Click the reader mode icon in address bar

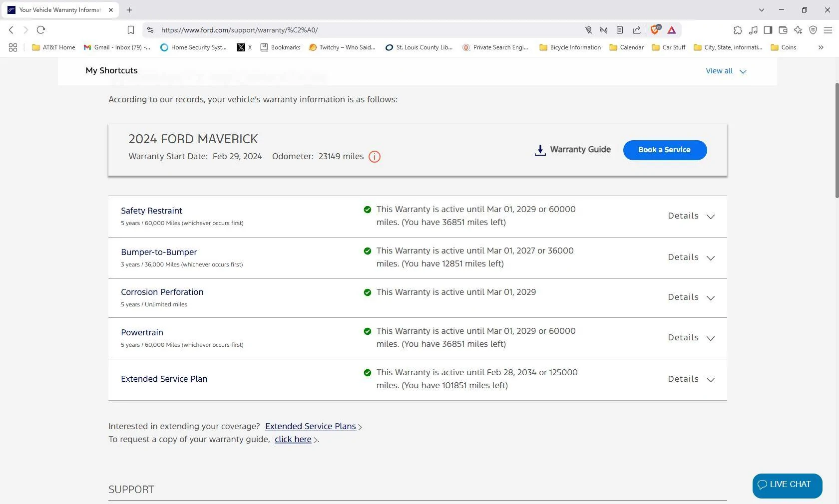click(x=620, y=30)
